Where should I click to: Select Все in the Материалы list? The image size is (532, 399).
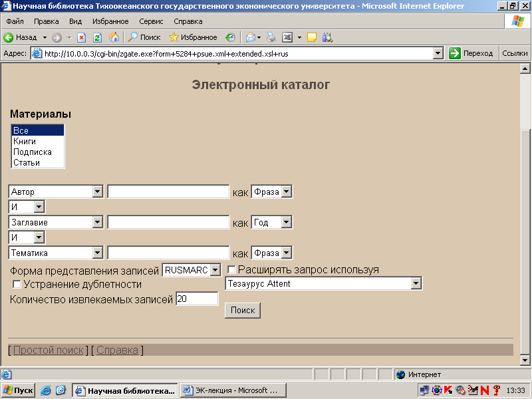tap(38, 130)
